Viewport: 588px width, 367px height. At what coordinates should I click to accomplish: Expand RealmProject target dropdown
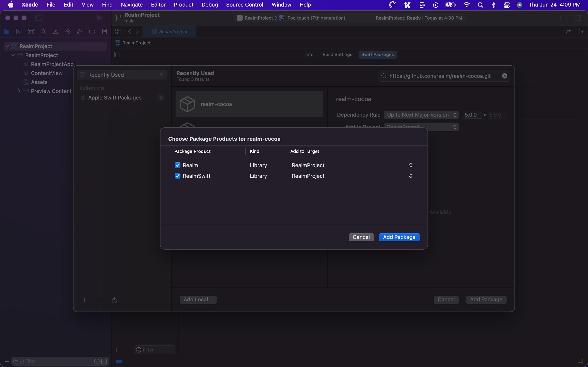click(410, 165)
